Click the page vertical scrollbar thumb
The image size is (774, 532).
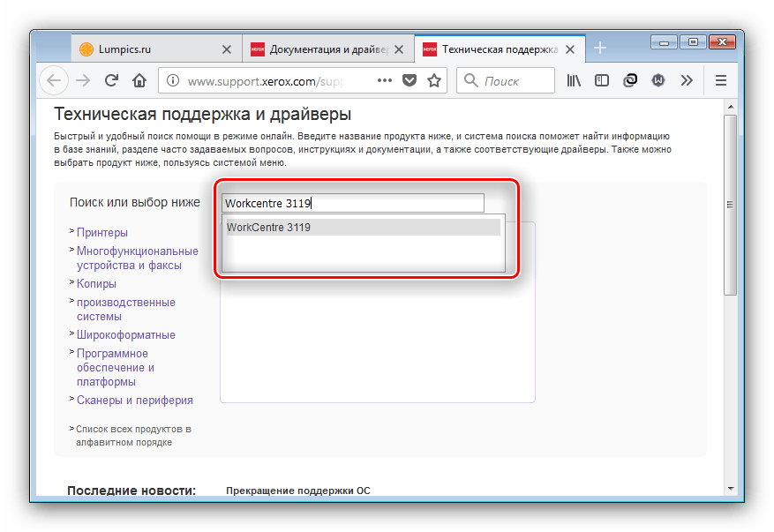pos(729,203)
